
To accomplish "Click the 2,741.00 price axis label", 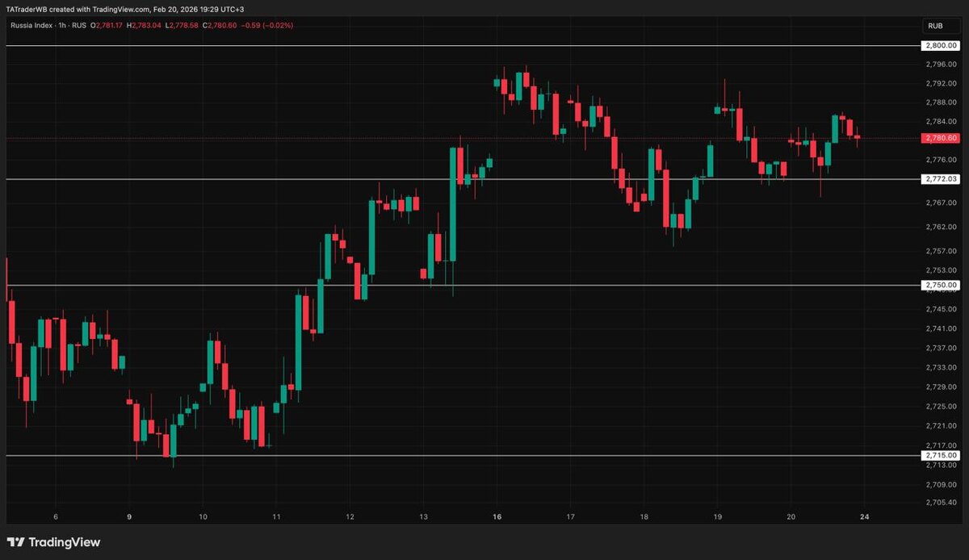I will click(942, 328).
